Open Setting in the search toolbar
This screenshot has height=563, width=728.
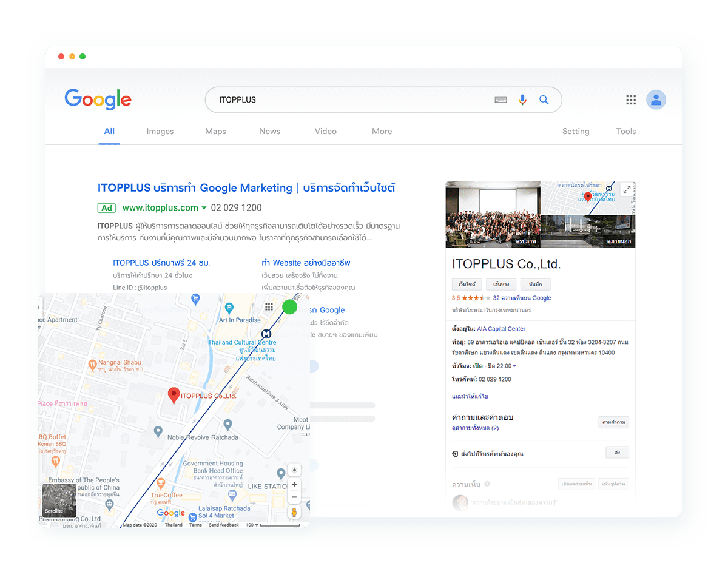(576, 131)
